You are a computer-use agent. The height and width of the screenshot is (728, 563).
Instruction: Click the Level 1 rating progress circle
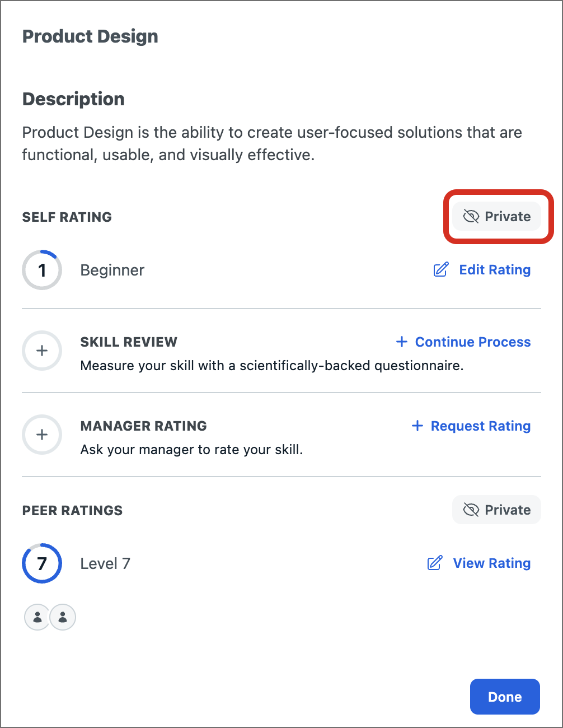click(41, 269)
